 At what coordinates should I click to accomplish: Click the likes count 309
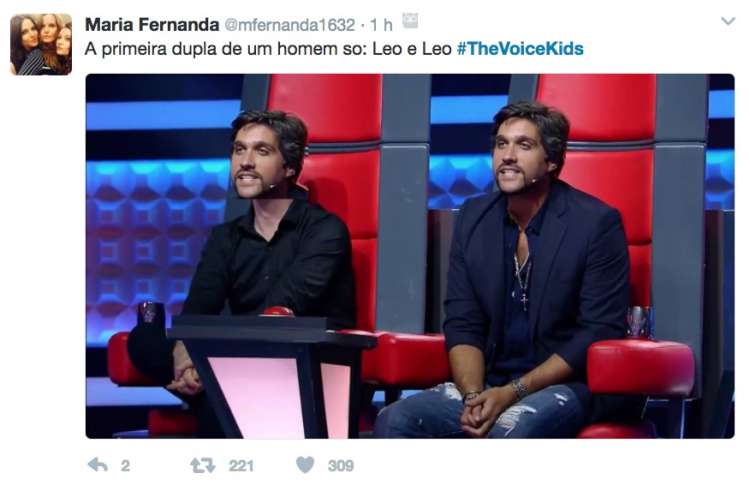click(341, 466)
